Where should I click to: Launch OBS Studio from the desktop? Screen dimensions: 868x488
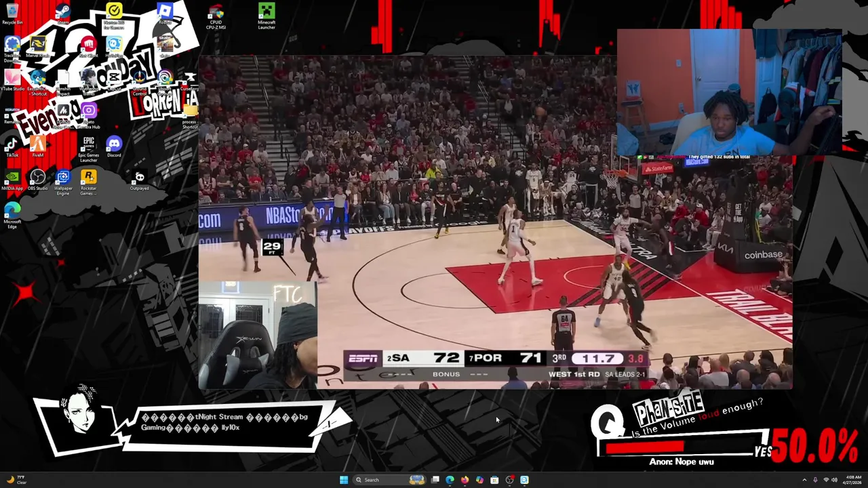pyautogui.click(x=37, y=180)
